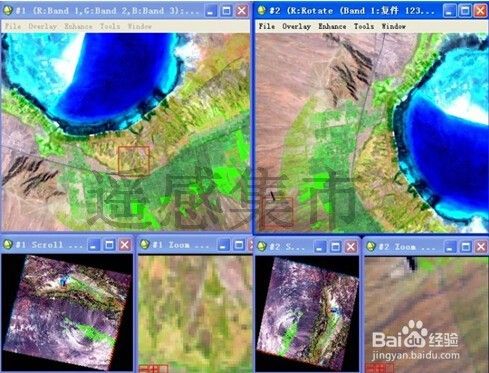Open Overlay menu in display #2
Screen dimensions: 489x373
coord(296,26)
